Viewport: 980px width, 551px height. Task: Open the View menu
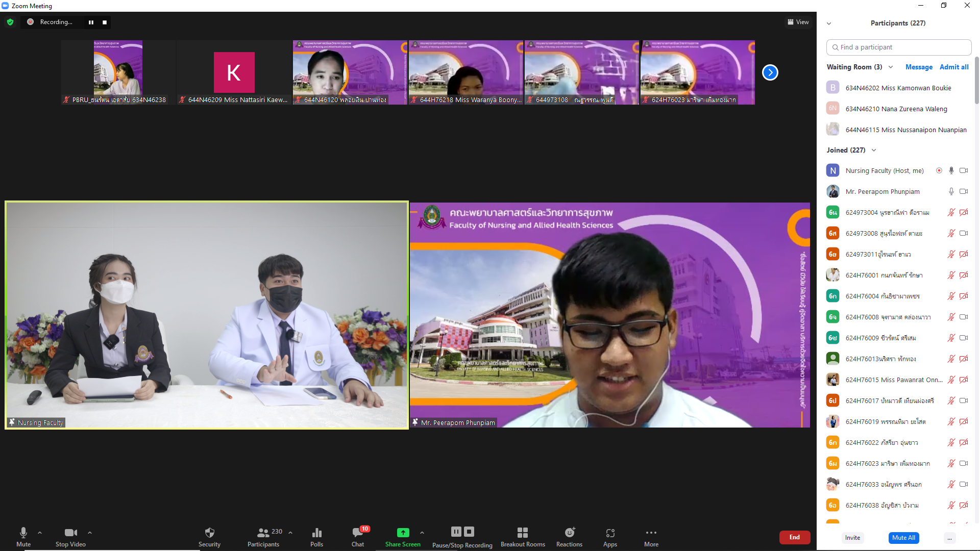(x=798, y=22)
